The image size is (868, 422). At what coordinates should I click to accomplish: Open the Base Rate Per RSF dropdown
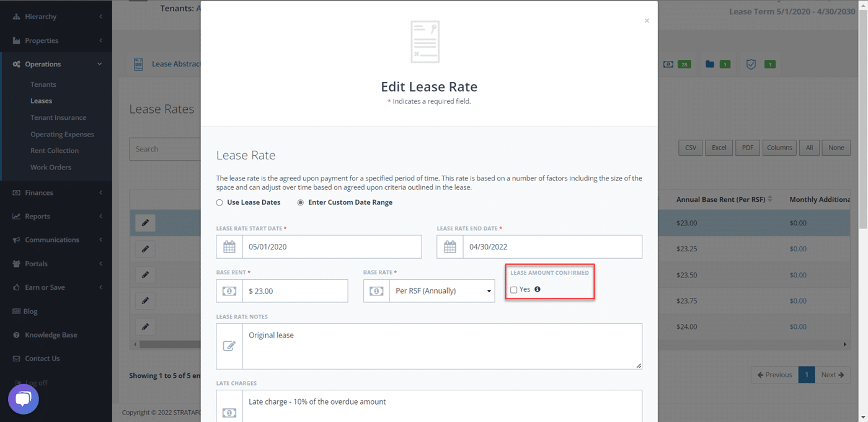(441, 291)
